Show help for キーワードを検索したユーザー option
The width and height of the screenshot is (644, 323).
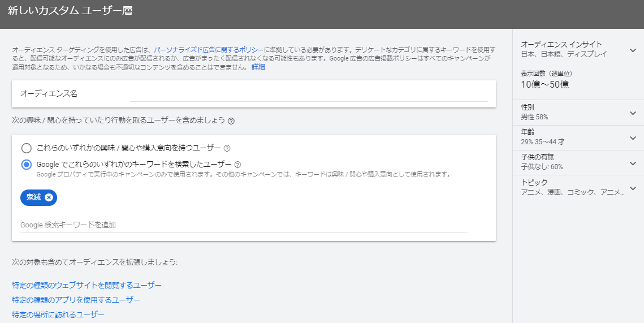[237, 165]
